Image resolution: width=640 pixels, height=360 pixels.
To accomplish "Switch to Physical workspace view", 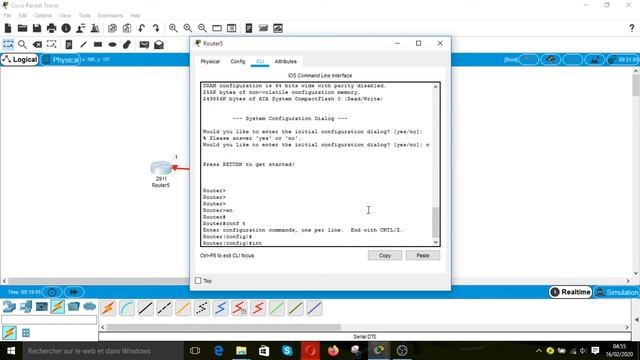I will [x=61, y=60].
